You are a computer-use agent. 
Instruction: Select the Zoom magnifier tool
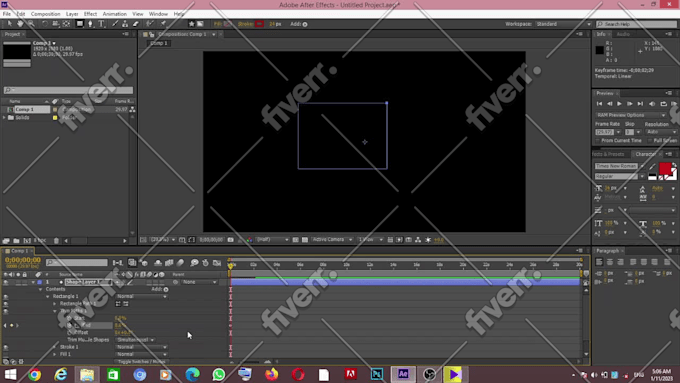(x=31, y=24)
